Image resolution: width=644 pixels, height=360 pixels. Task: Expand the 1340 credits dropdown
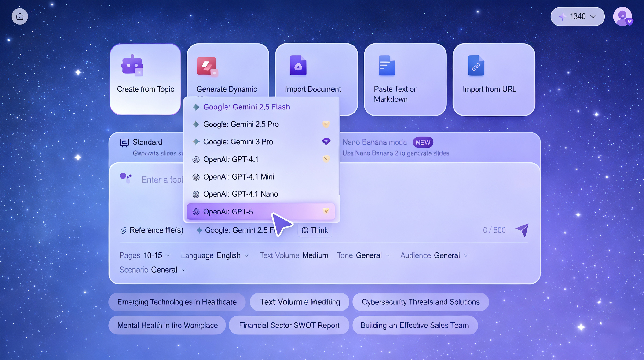tap(577, 16)
